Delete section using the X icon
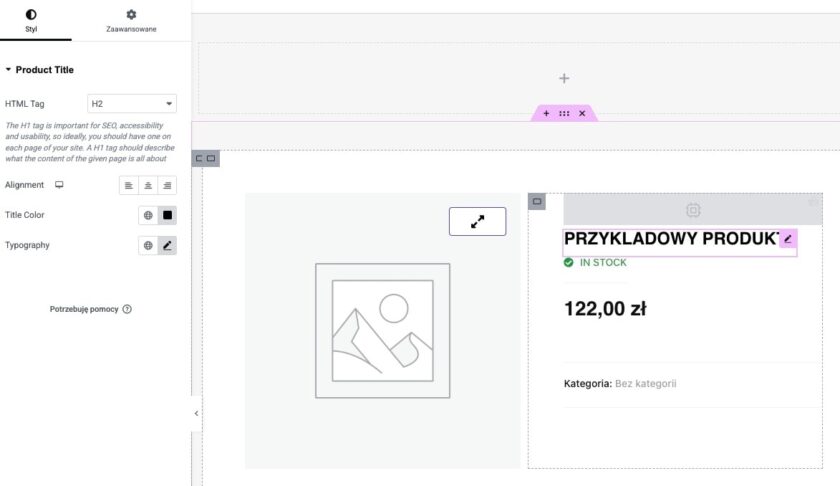 (x=582, y=114)
